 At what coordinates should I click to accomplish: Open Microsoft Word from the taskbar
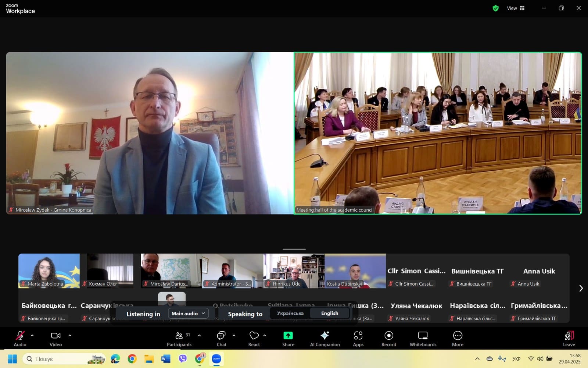(x=166, y=359)
